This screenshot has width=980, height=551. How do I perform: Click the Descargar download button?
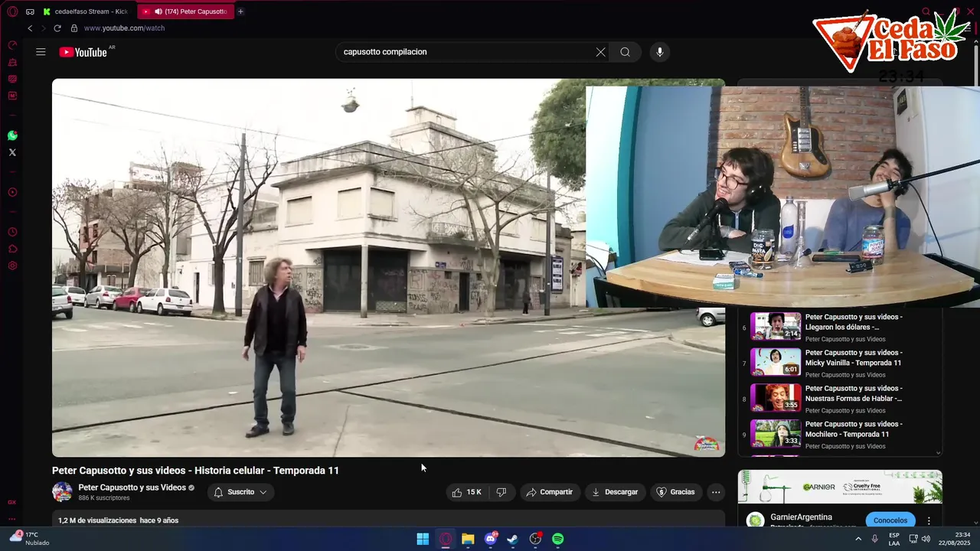615,492
